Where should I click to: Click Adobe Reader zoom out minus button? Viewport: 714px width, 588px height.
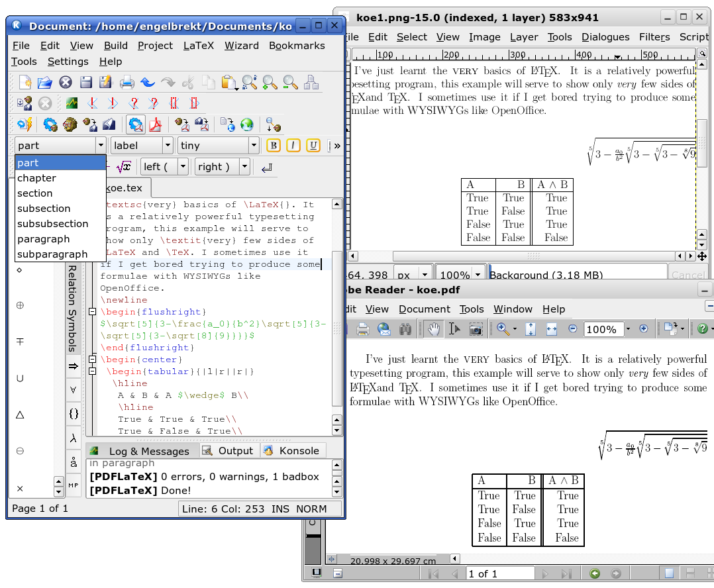tap(573, 328)
